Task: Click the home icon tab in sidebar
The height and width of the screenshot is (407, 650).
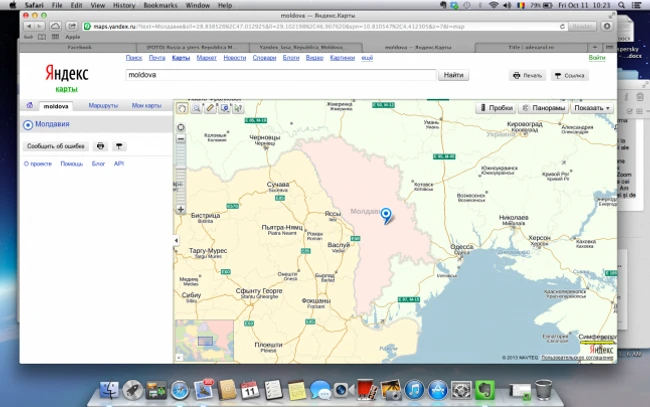Action: coord(29,105)
